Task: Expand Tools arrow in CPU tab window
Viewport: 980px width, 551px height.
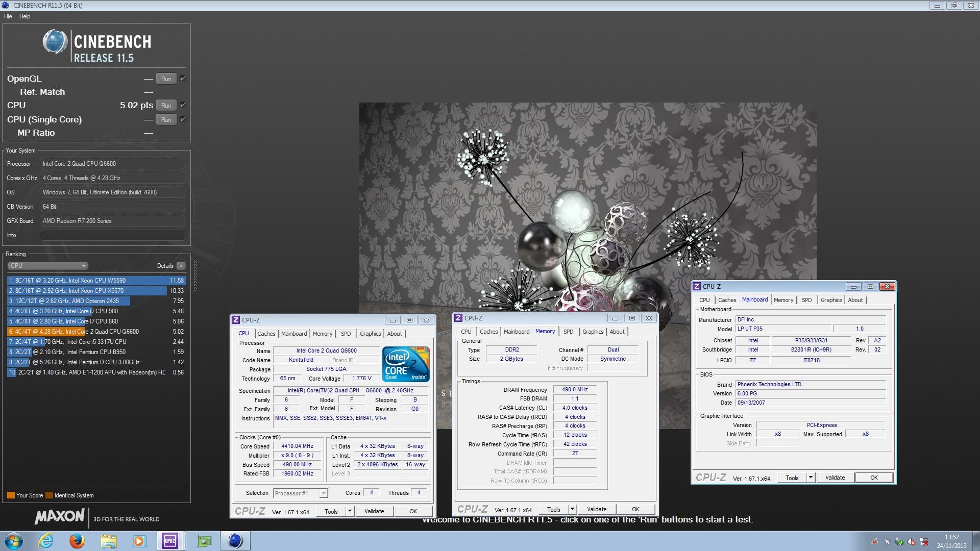Action: [x=350, y=511]
